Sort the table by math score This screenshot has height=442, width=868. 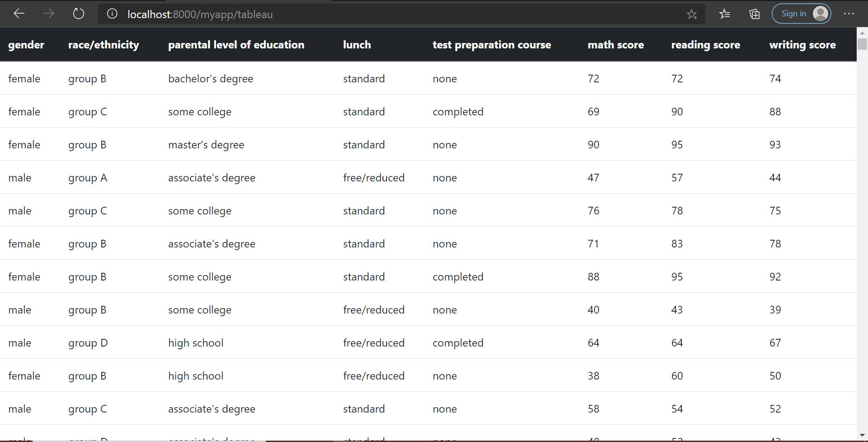(616, 44)
